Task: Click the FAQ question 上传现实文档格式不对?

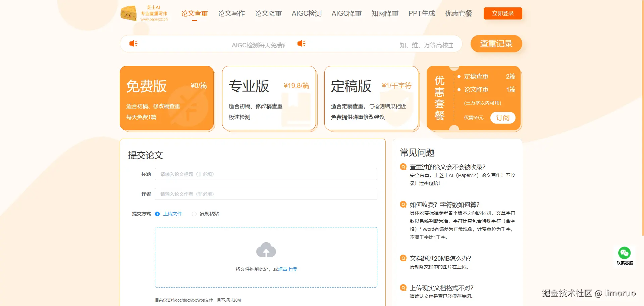Action: 442,288
